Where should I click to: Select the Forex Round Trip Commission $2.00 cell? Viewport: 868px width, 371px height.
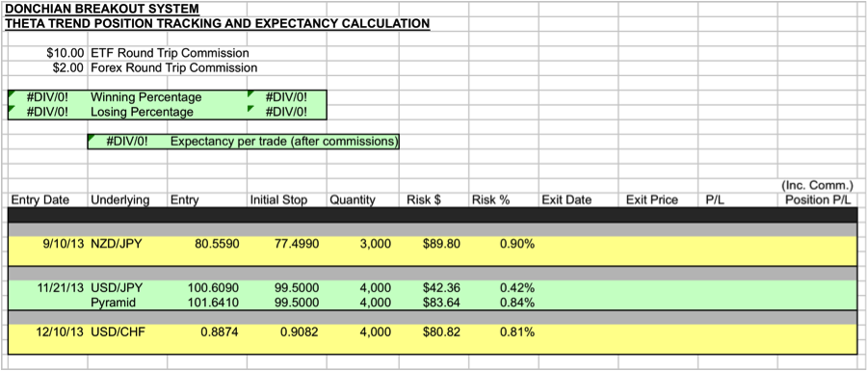(47, 68)
